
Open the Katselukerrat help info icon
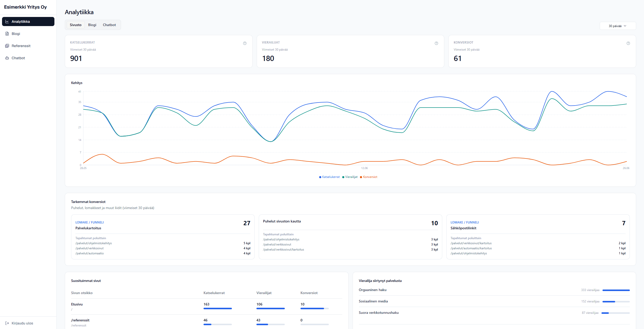click(x=245, y=43)
